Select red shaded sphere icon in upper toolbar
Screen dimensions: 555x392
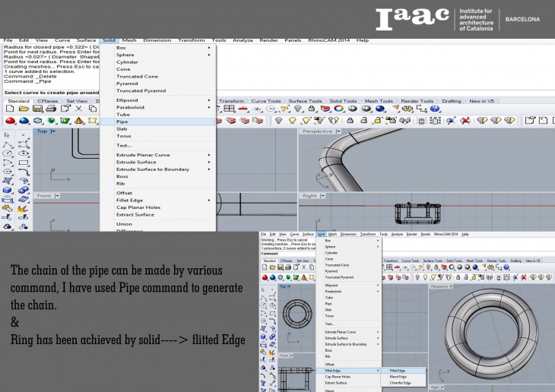(11, 120)
